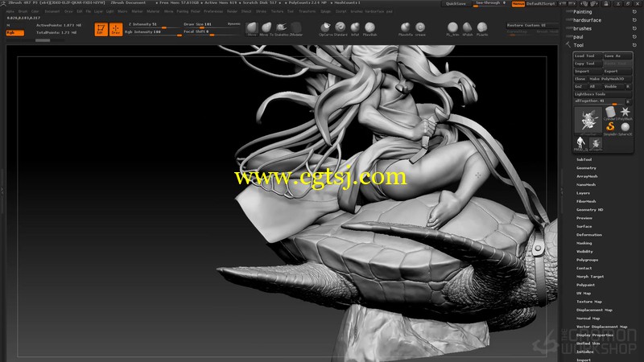
Task: Expand the ArrayMesh subpalette
Action: click(x=587, y=176)
